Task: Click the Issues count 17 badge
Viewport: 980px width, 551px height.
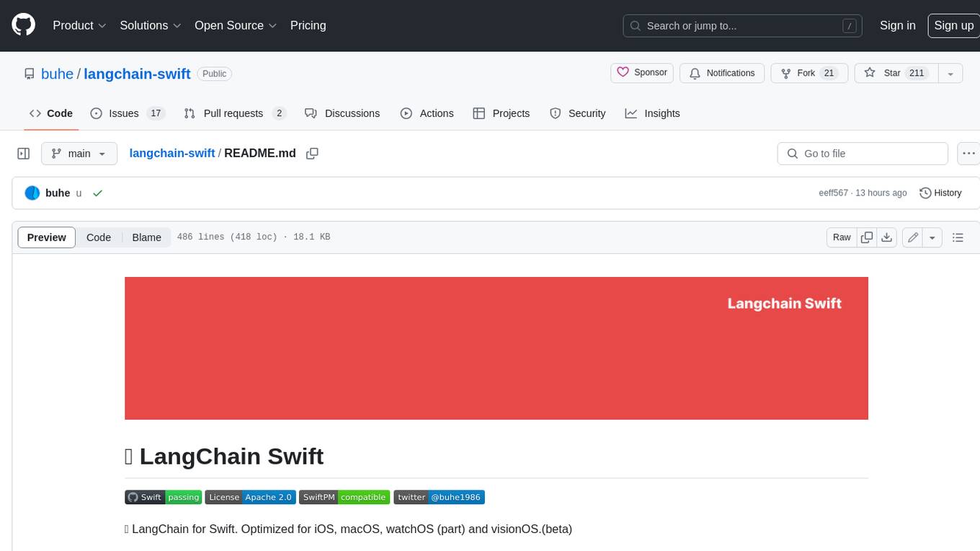Action: pyautogui.click(x=156, y=113)
